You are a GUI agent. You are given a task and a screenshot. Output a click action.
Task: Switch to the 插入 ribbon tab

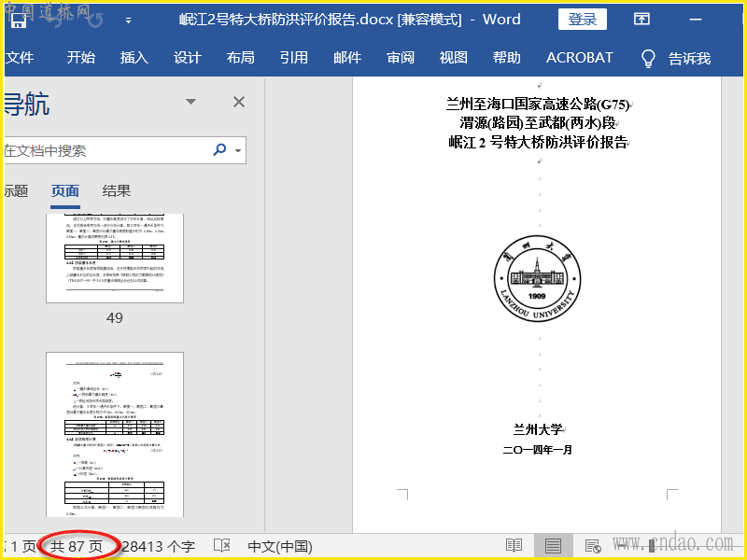pos(134,58)
